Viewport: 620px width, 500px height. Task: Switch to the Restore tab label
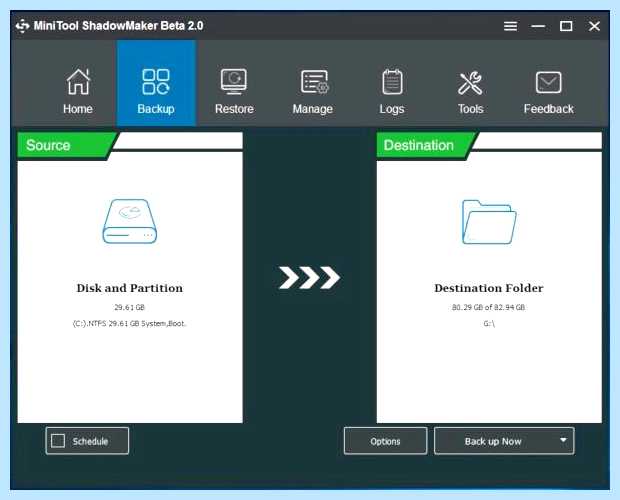[x=234, y=109]
